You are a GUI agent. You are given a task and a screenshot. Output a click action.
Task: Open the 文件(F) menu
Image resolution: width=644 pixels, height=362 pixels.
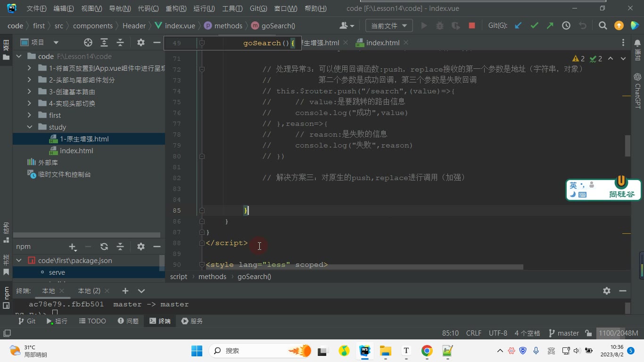pos(36,8)
